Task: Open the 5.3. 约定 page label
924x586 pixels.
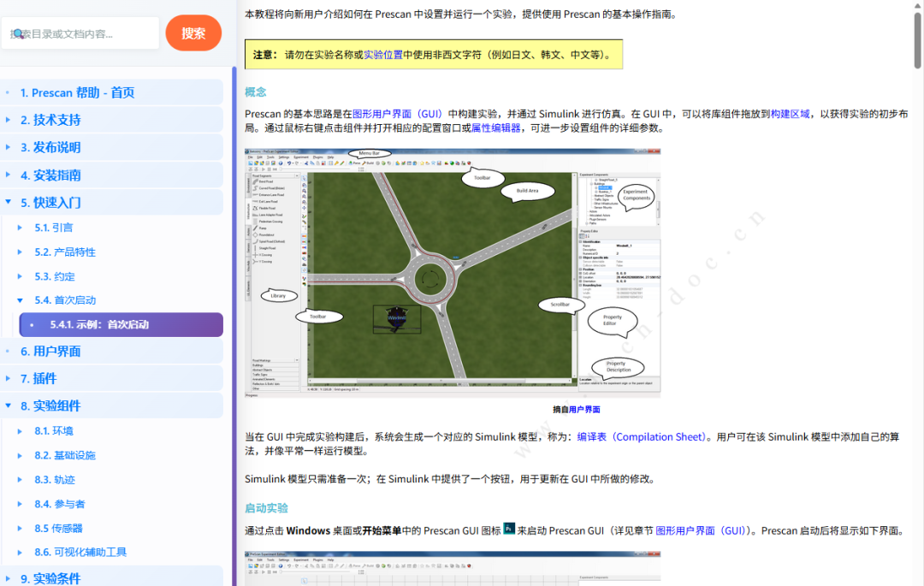Action: pos(54,276)
